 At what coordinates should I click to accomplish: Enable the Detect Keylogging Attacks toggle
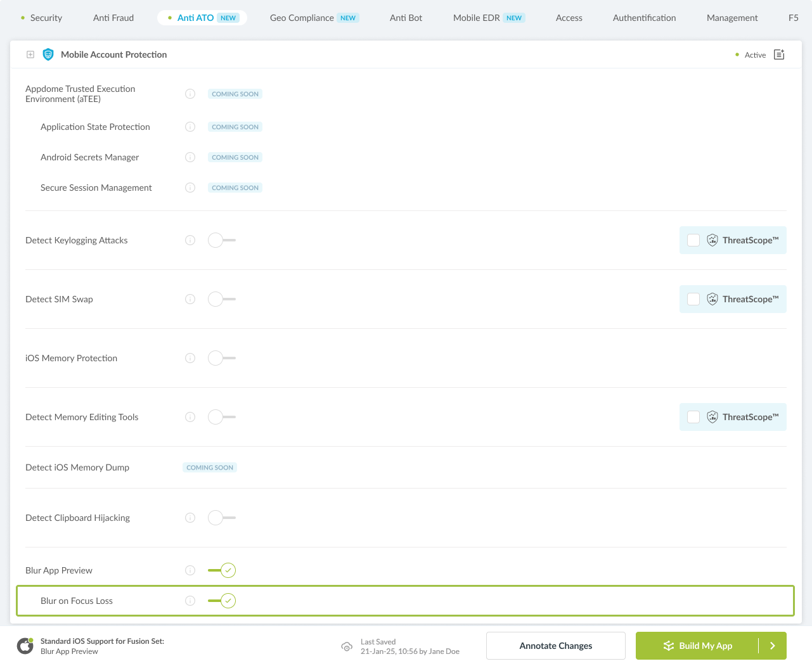[x=221, y=240]
